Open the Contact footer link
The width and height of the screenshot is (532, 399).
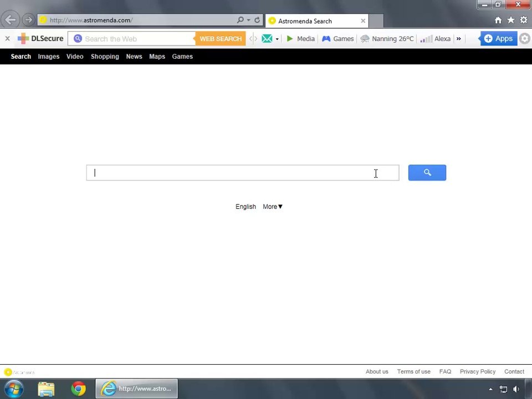(514, 371)
